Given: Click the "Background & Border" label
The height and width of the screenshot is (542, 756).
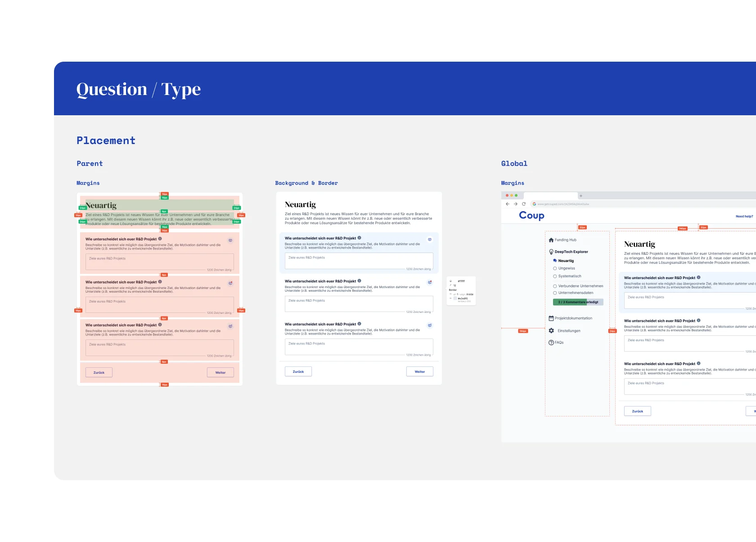Looking at the screenshot, I should [x=306, y=183].
